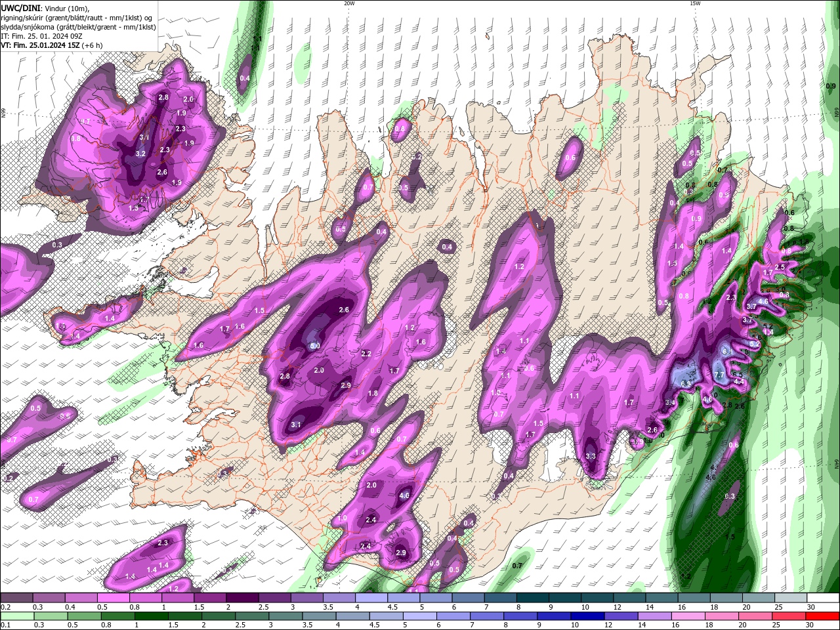Click the grey-green 3 swatch in lower legend
840x630 pixels.
pyautogui.click(x=285, y=616)
